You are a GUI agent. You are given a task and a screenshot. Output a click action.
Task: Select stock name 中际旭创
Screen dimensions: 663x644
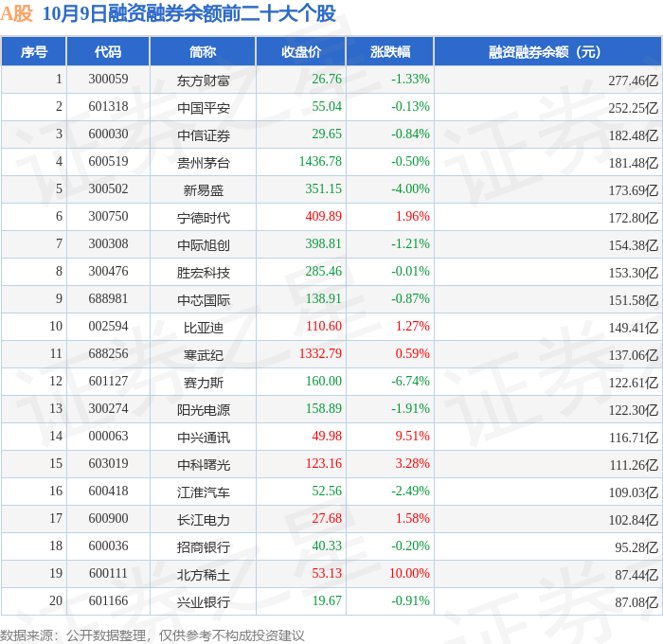(203, 245)
